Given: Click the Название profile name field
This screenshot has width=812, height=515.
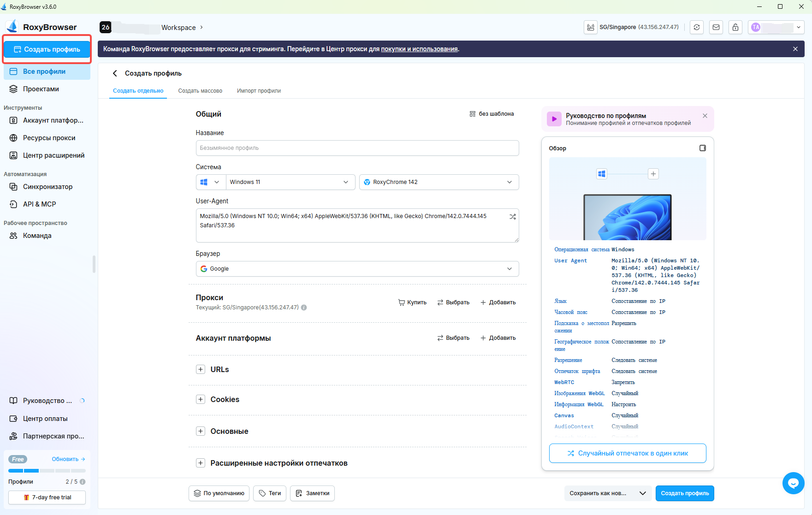Looking at the screenshot, I should click(357, 148).
